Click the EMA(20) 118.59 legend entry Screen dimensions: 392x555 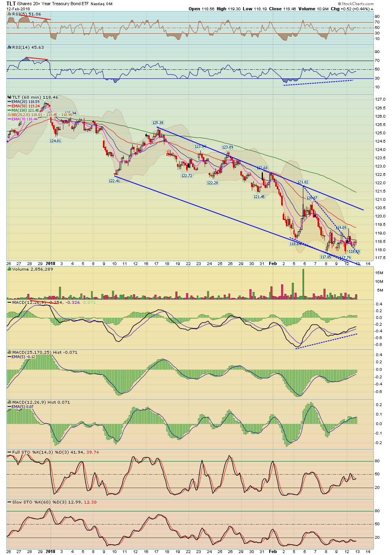pyautogui.click(x=25, y=102)
